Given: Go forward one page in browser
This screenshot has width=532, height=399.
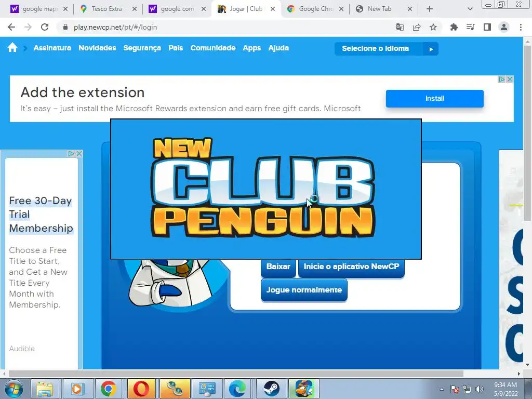Looking at the screenshot, I should (x=28, y=27).
